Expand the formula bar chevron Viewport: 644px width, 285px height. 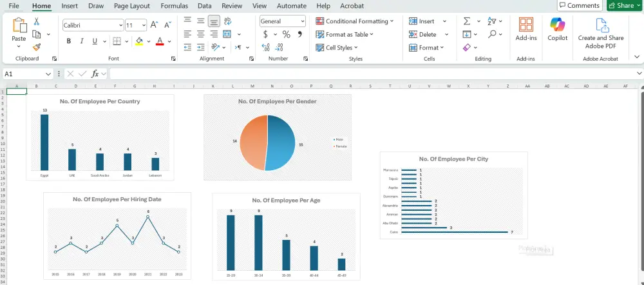[639, 74]
